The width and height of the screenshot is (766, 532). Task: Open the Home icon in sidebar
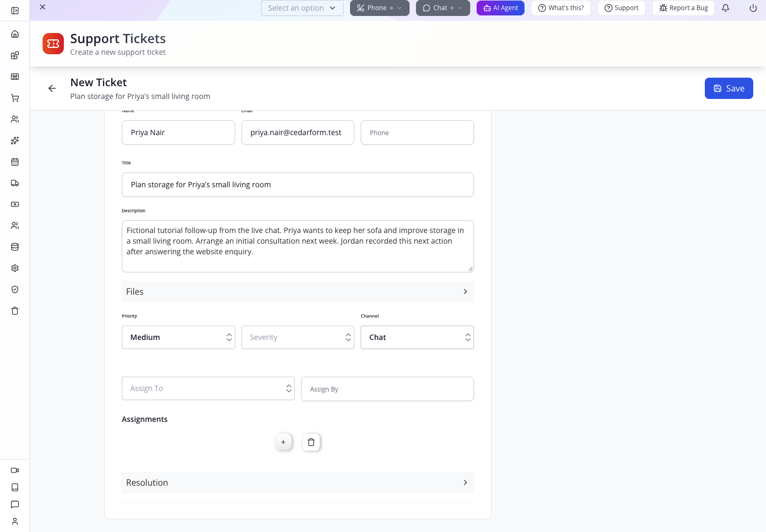[x=15, y=34]
